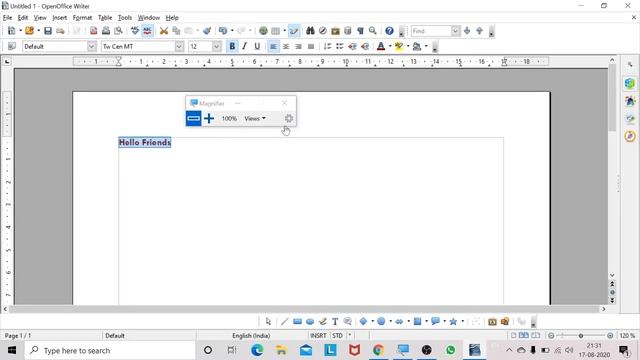The height and width of the screenshot is (360, 640).
Task: Find previous with the up arrow
Action: point(480,31)
